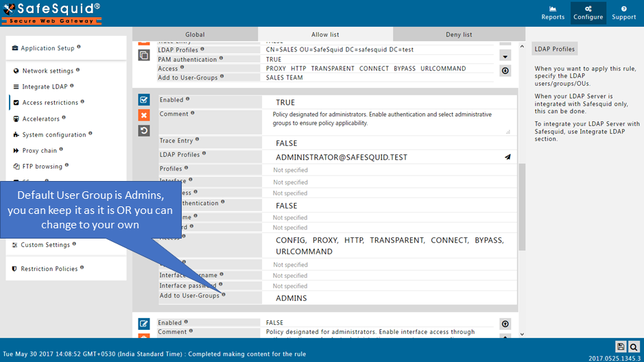Click info icon next to Trace Entry label
The image size is (644, 362).
pos(197,140)
